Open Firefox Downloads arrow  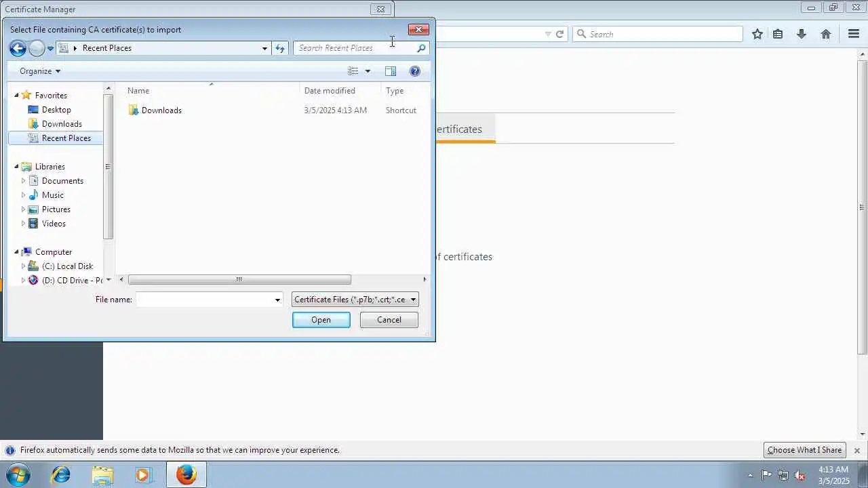click(802, 34)
